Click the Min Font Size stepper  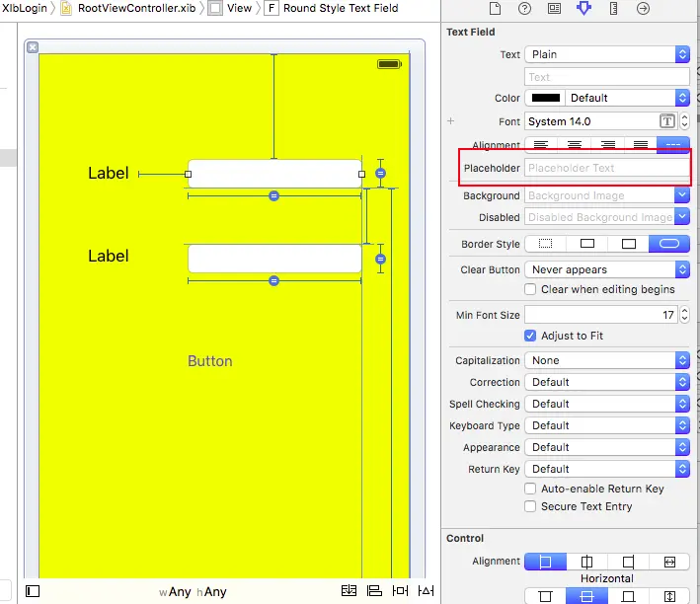pos(684,315)
